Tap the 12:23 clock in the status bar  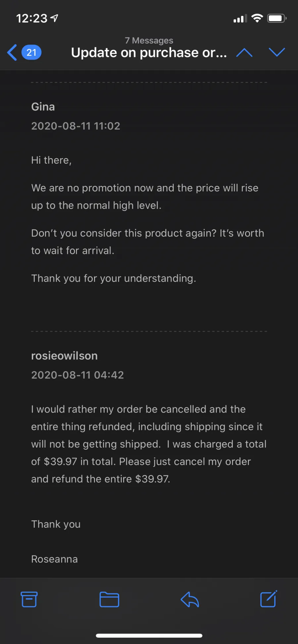(x=32, y=18)
